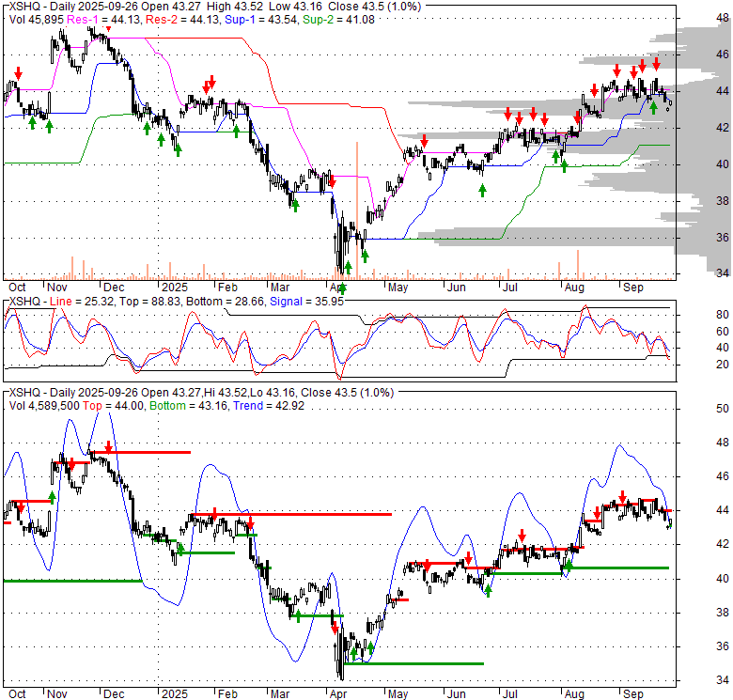Click the 'Mar' month label under the bottom chart
Image resolution: width=733 pixels, height=700 pixels.
(279, 694)
